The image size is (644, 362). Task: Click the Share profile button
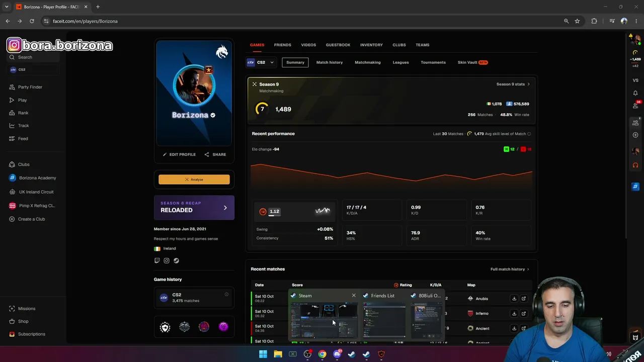(x=215, y=154)
